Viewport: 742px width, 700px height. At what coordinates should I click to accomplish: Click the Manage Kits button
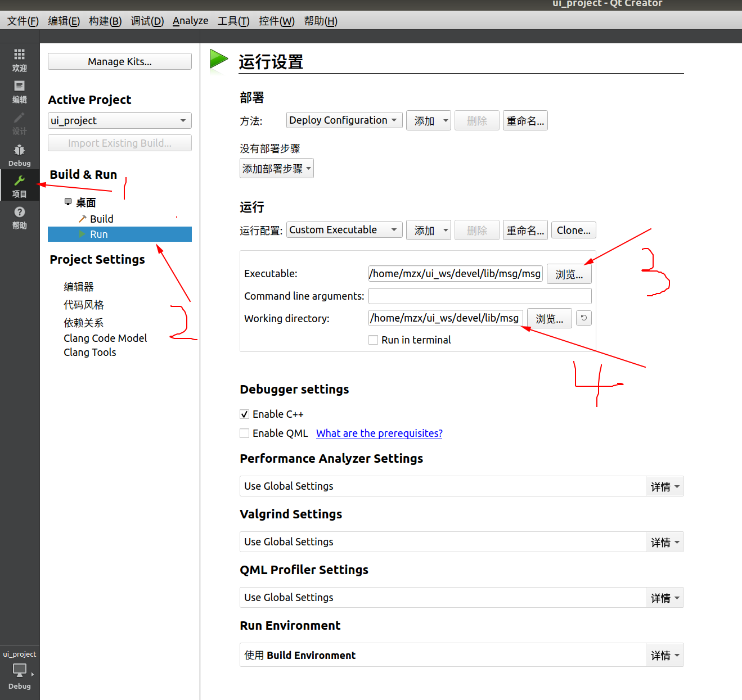pos(119,61)
